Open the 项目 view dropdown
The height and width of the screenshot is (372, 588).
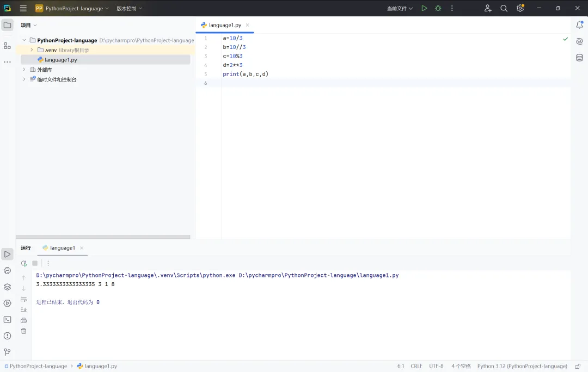[28, 25]
